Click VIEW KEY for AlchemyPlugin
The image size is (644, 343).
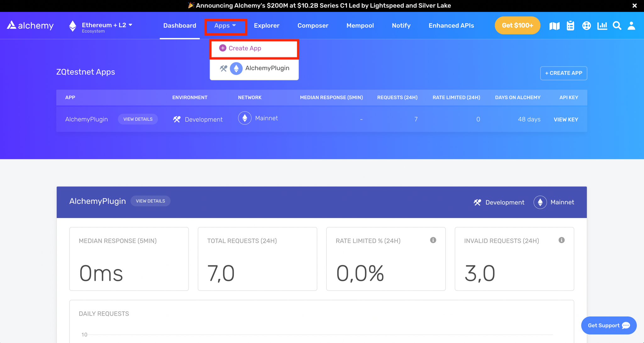[x=566, y=120]
